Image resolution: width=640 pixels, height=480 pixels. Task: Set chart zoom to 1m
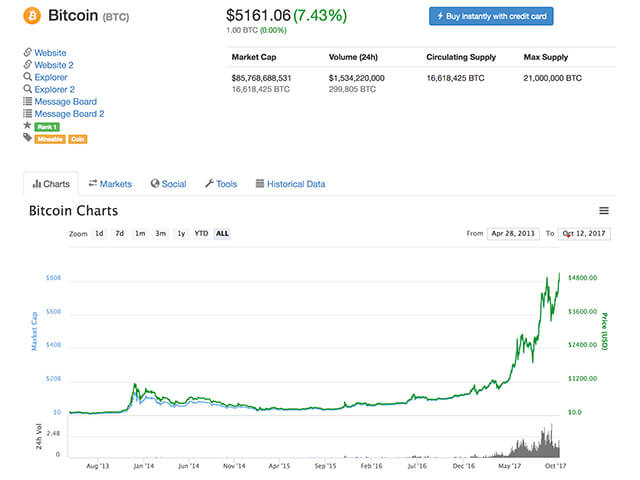[x=140, y=233]
